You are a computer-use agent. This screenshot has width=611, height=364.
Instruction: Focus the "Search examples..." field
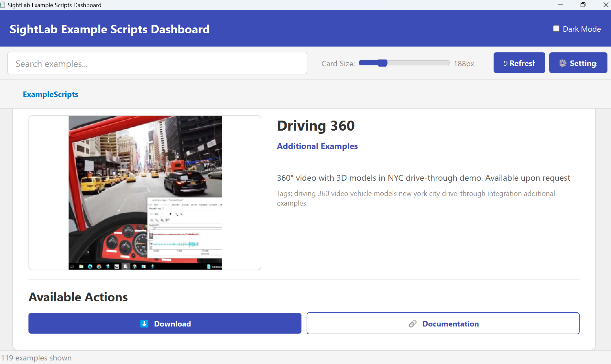pyautogui.click(x=157, y=63)
